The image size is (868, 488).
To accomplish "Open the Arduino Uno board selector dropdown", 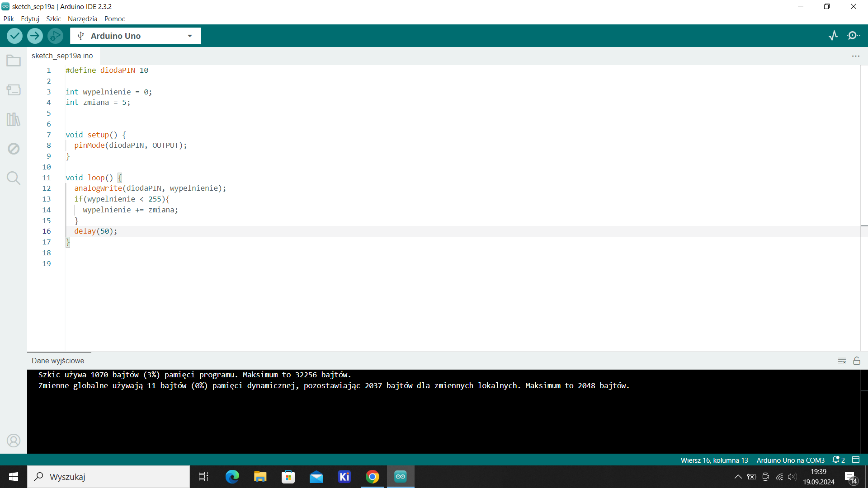I will click(136, 36).
